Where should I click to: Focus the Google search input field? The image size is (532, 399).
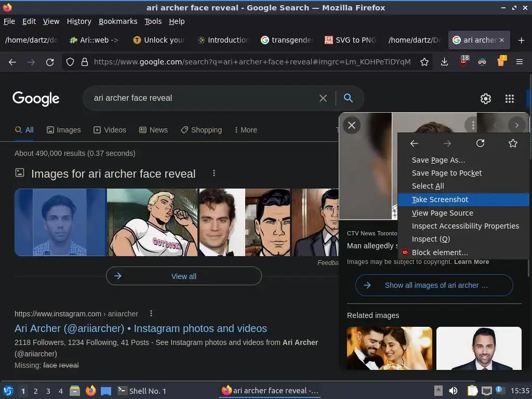pos(204,98)
